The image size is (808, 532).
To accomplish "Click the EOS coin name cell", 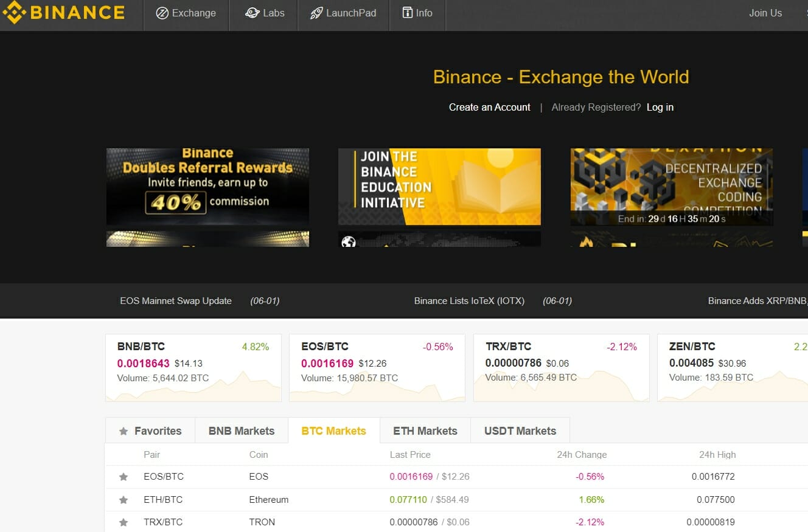I will (259, 477).
